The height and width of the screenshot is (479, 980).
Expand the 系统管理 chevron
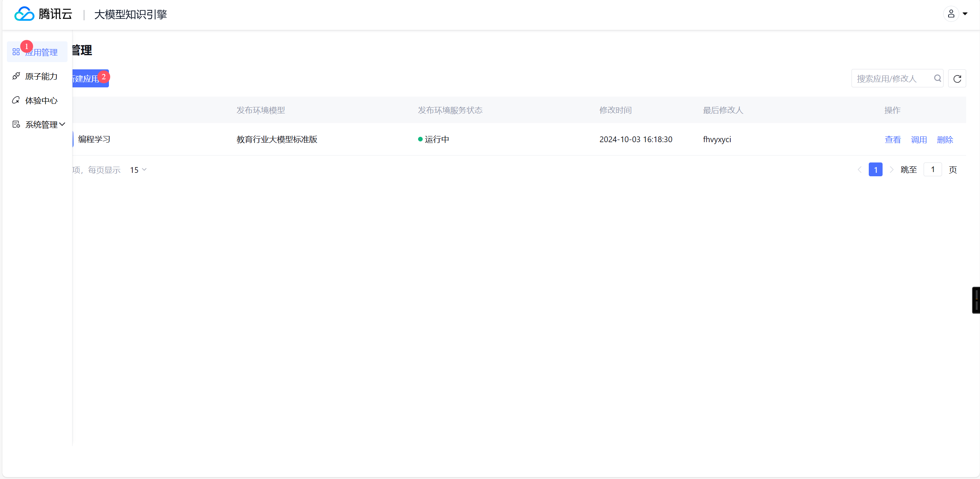[62, 124]
